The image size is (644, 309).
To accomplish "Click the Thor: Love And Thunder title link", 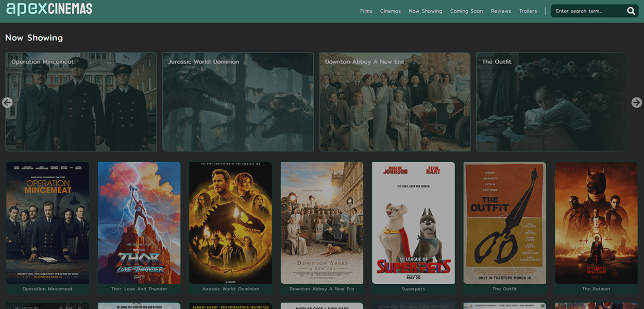I will tap(139, 289).
